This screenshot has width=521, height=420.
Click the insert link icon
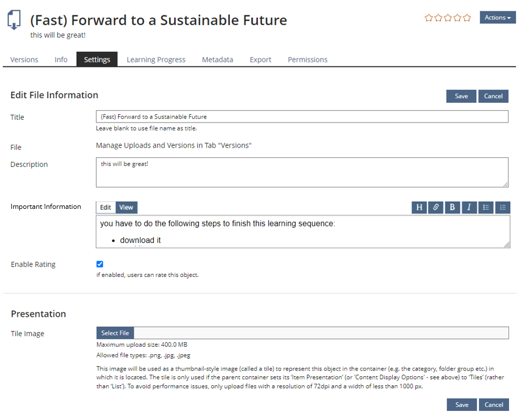436,207
